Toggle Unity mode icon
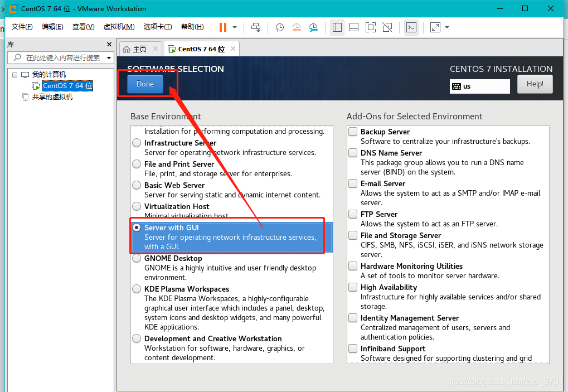The width and height of the screenshot is (568, 392). point(387,27)
